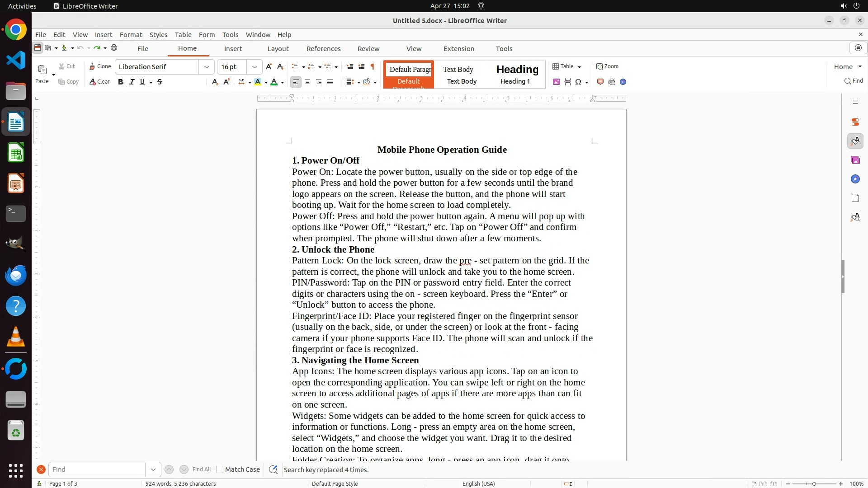The height and width of the screenshot is (488, 868).
Task: Center align the paragraph
Action: click(x=307, y=82)
